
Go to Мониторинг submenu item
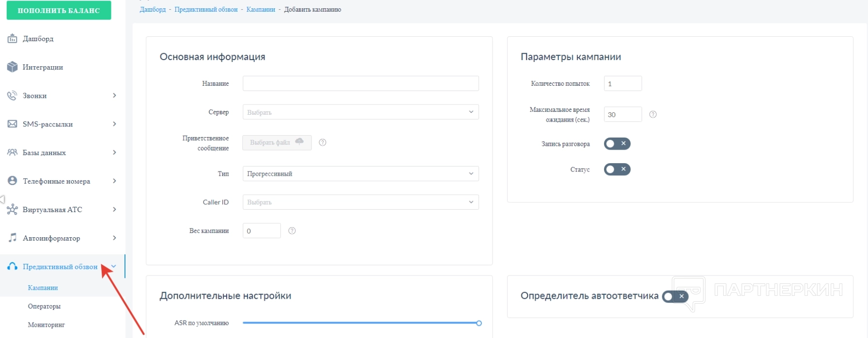point(46,325)
